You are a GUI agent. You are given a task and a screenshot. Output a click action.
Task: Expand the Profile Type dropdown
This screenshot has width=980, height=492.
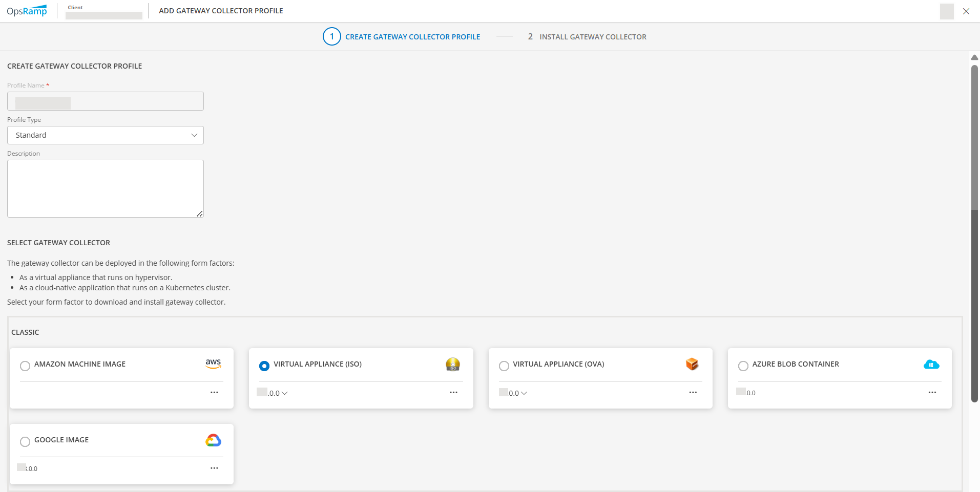[106, 135]
